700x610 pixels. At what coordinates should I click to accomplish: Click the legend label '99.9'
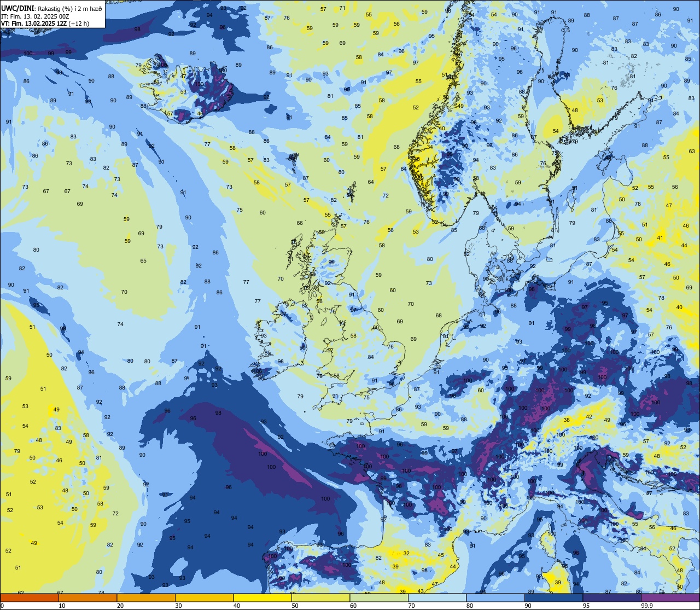tap(647, 606)
